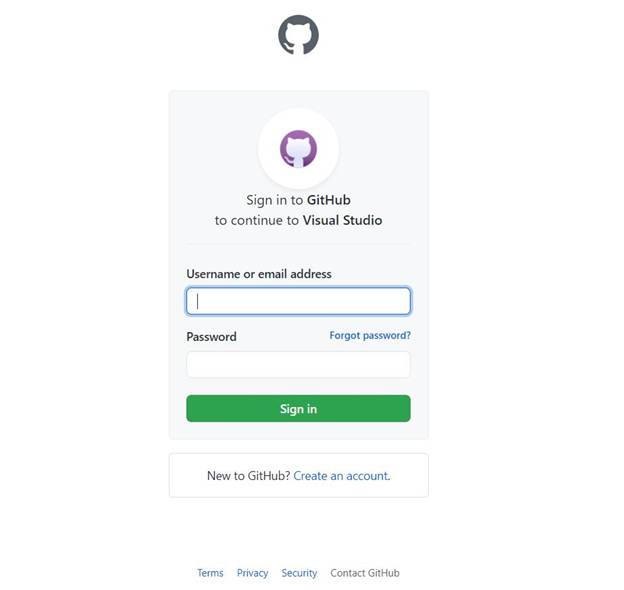Select the Contact GitHub footer link
Image resolution: width=624 pixels, height=590 pixels.
pos(365,573)
